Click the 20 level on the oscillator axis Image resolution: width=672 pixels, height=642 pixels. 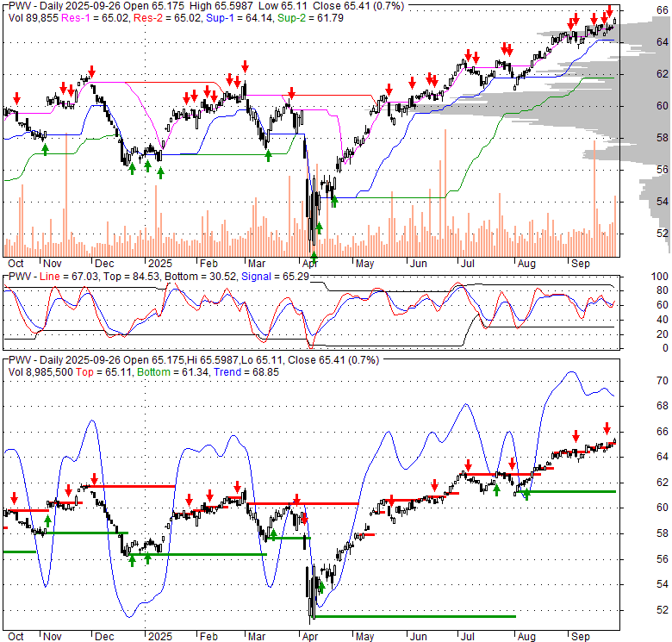coord(663,333)
